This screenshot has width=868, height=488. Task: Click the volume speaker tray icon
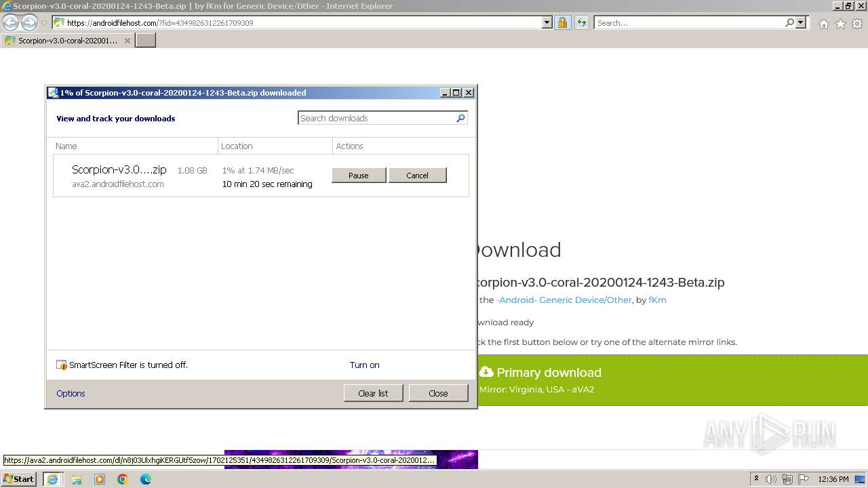pos(771,479)
